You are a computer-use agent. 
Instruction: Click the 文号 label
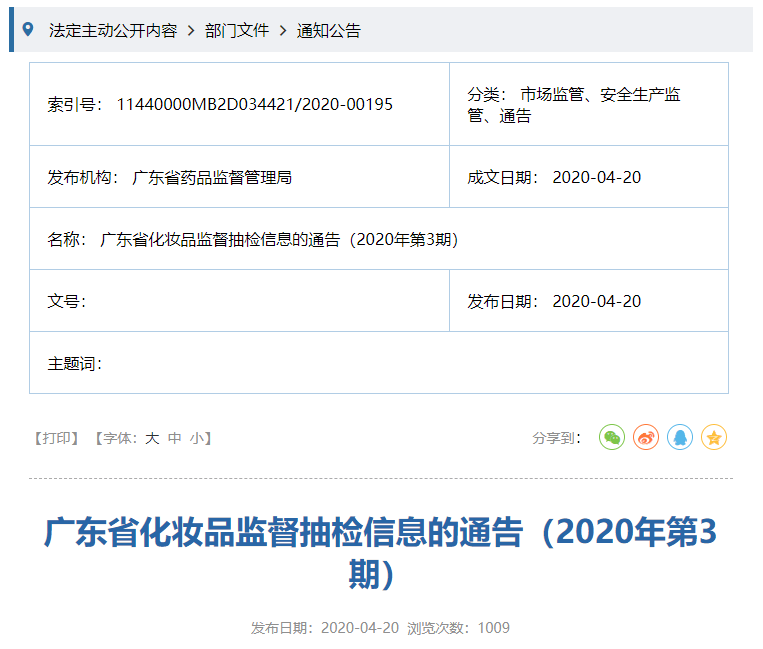pyautogui.click(x=67, y=302)
